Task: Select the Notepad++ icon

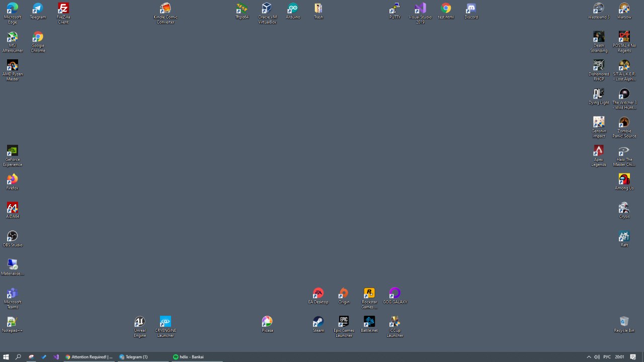Action: coord(13,324)
